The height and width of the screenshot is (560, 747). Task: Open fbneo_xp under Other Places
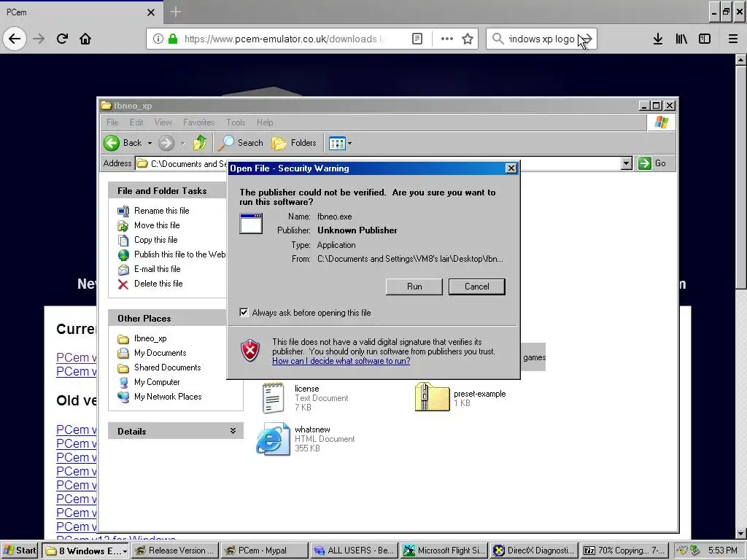point(150,338)
